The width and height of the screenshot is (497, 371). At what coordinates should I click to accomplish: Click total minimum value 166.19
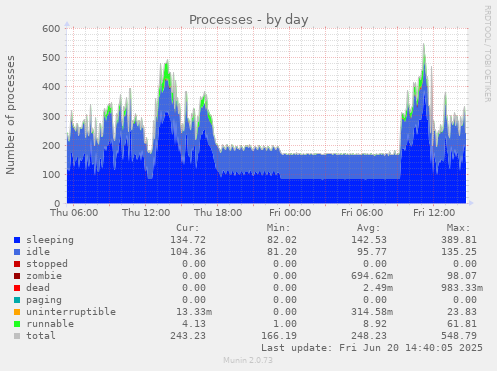(279, 336)
